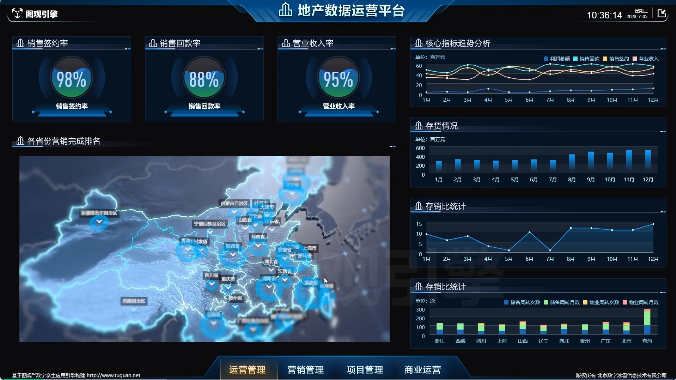This screenshot has height=380, width=676.
Task: Open the website URL link in footer
Action: [x=114, y=375]
